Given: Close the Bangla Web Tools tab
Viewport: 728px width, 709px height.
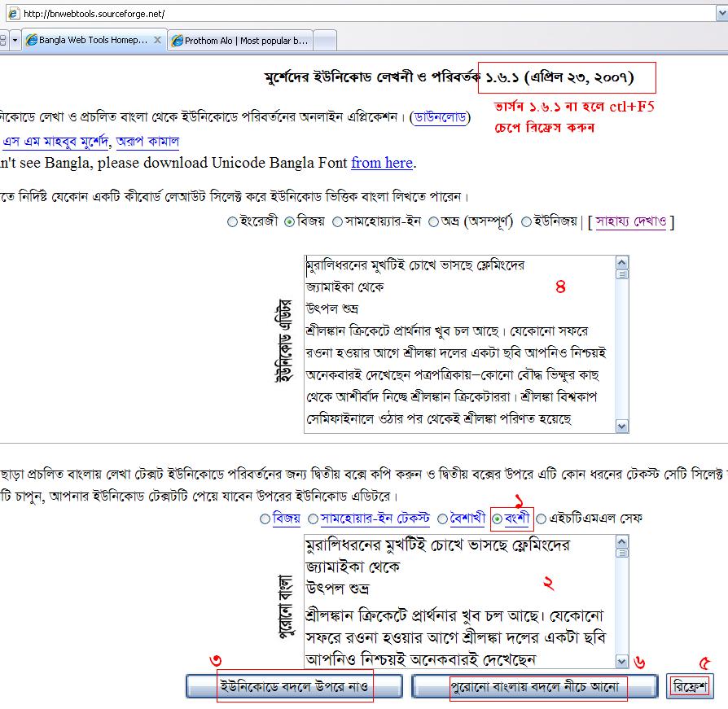Looking at the screenshot, I should click(x=157, y=40).
